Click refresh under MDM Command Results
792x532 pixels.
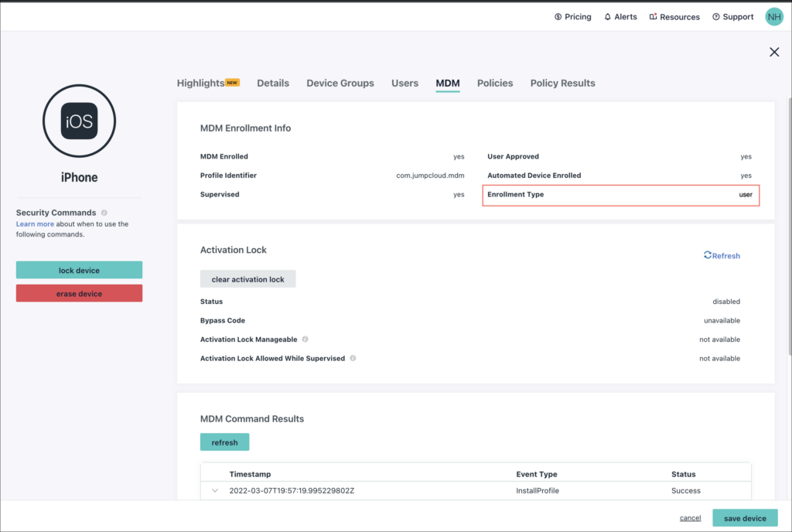click(x=224, y=442)
